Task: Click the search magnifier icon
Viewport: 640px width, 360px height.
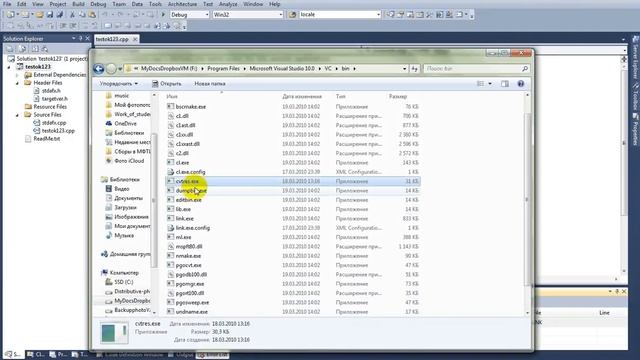Action: point(525,69)
